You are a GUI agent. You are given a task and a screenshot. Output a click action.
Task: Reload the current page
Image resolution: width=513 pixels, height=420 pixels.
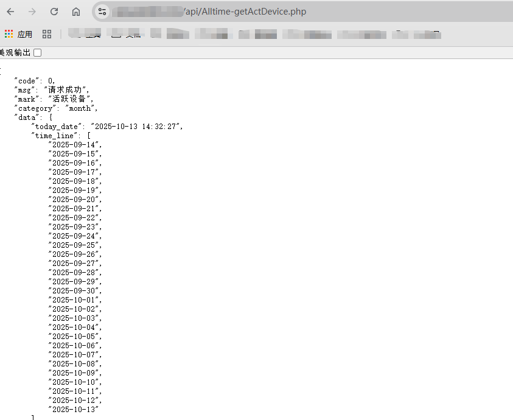click(x=54, y=12)
